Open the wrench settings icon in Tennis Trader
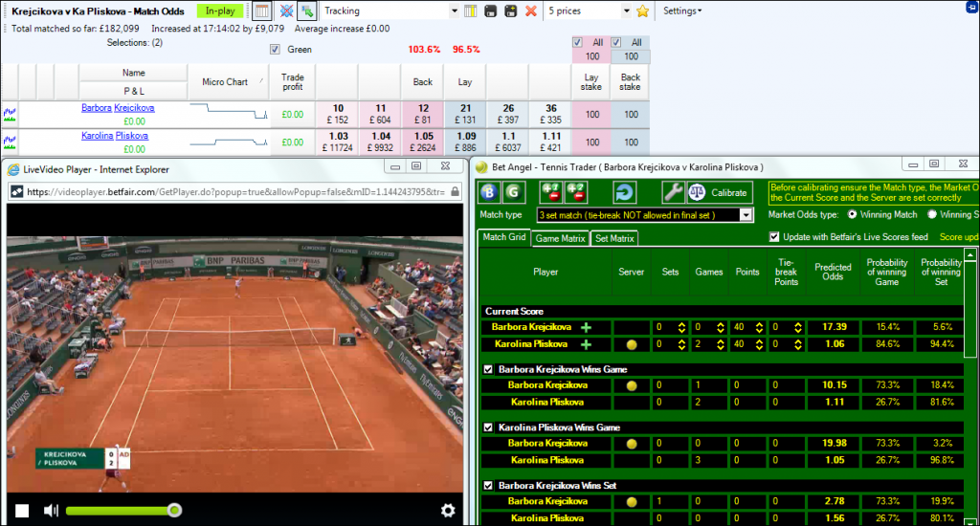980x526 pixels. pyautogui.click(x=673, y=192)
